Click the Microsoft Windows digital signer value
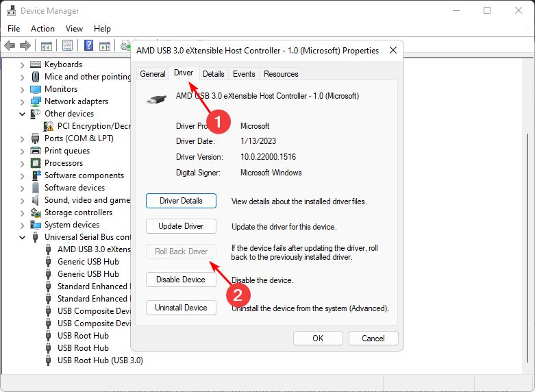Viewport: 535px width, 392px height. (x=271, y=173)
